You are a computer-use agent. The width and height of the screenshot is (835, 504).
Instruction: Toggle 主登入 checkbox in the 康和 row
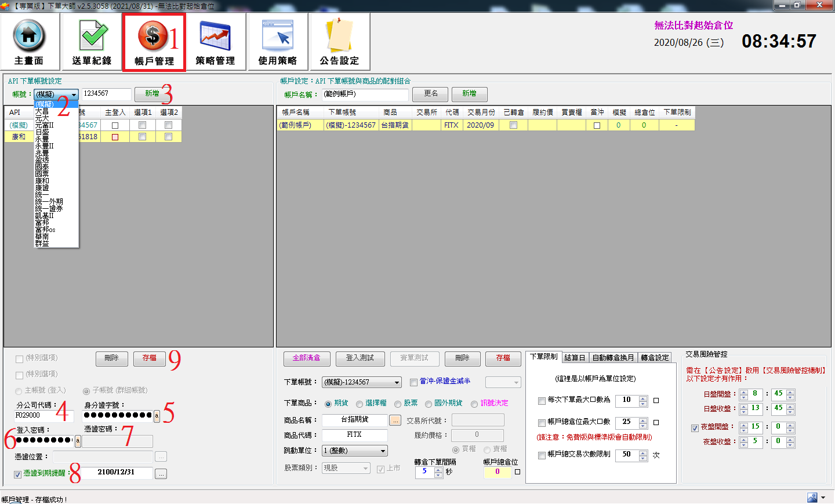115,137
